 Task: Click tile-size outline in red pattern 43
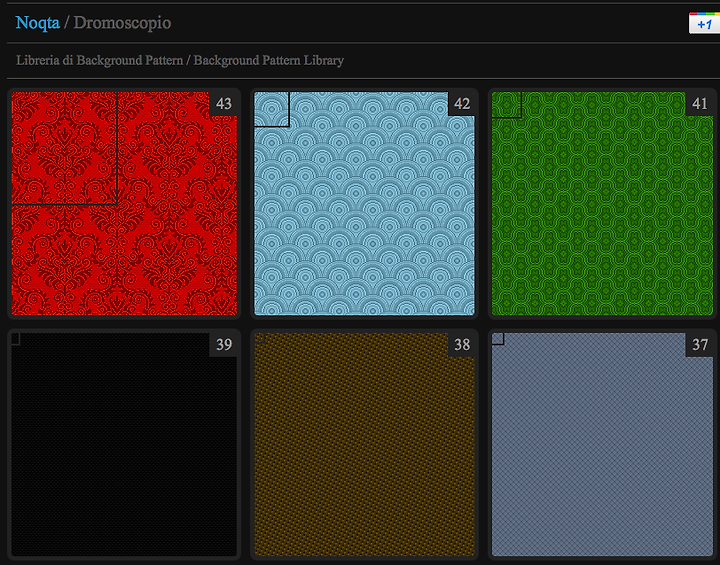click(x=64, y=148)
